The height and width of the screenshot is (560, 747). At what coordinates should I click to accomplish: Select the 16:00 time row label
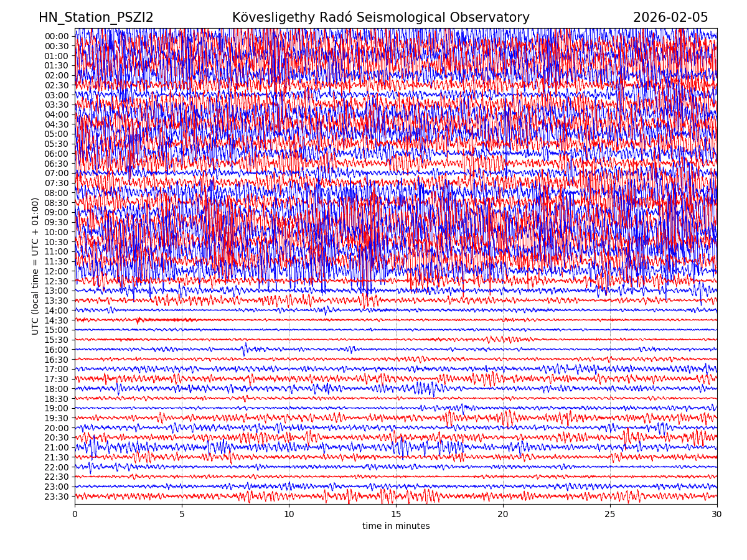coord(56,350)
